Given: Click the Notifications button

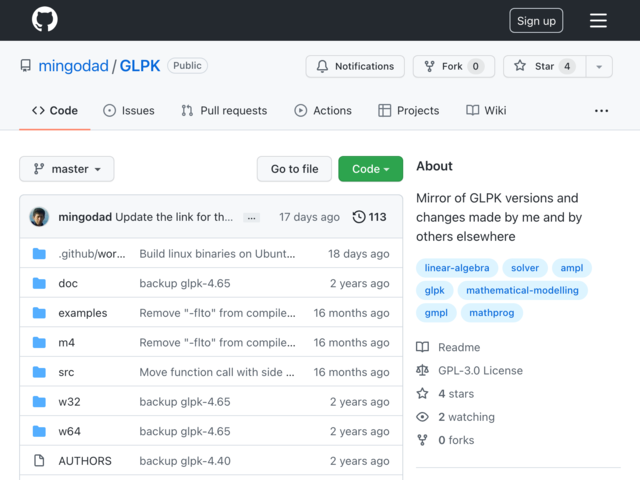Looking at the screenshot, I should 355,67.
